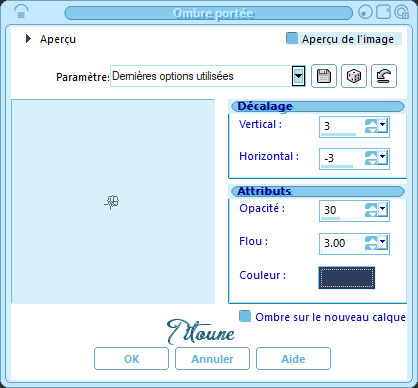This screenshot has width=418, height=388.
Task: Click the Annuler button
Action: pyautogui.click(x=212, y=359)
